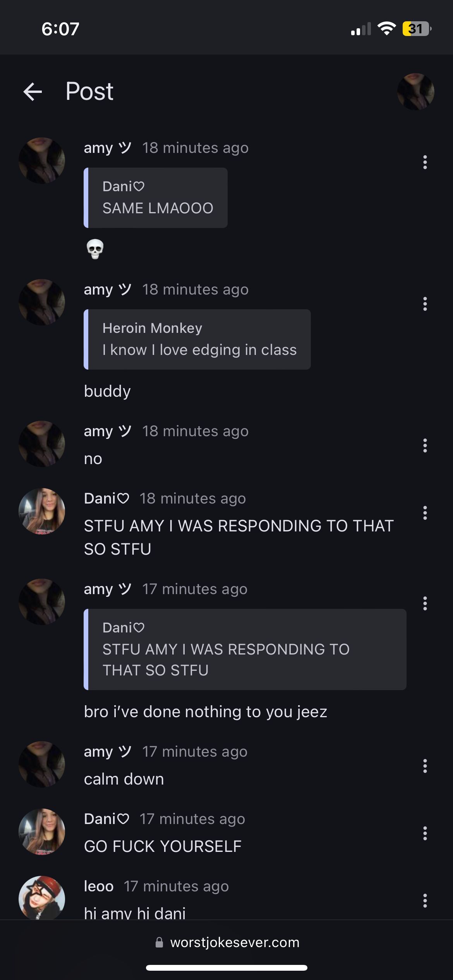Tap the username leoo
Screen dimensions: 453x980
(x=99, y=886)
